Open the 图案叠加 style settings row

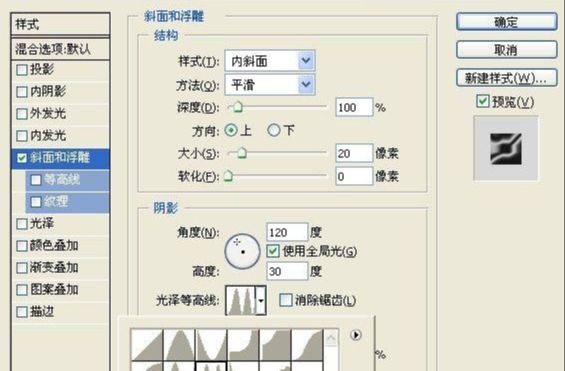(61, 290)
